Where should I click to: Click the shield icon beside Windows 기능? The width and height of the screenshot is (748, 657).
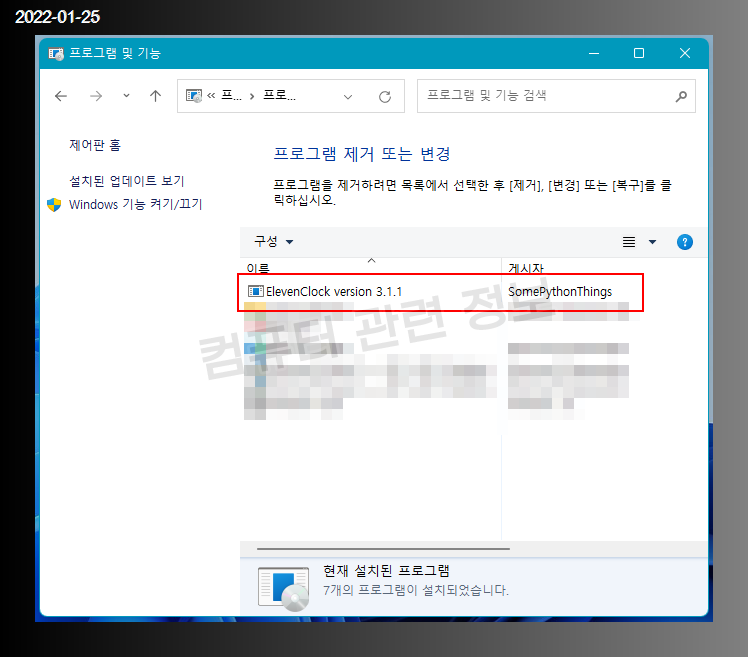click(54, 205)
